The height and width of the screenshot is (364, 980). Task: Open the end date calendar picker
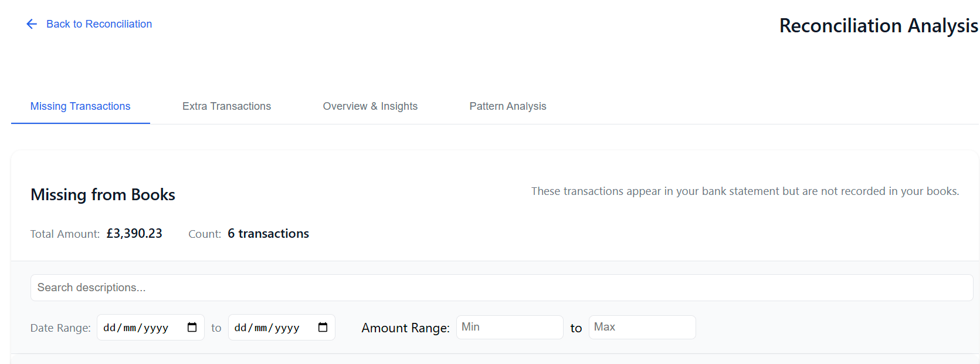[x=323, y=328]
